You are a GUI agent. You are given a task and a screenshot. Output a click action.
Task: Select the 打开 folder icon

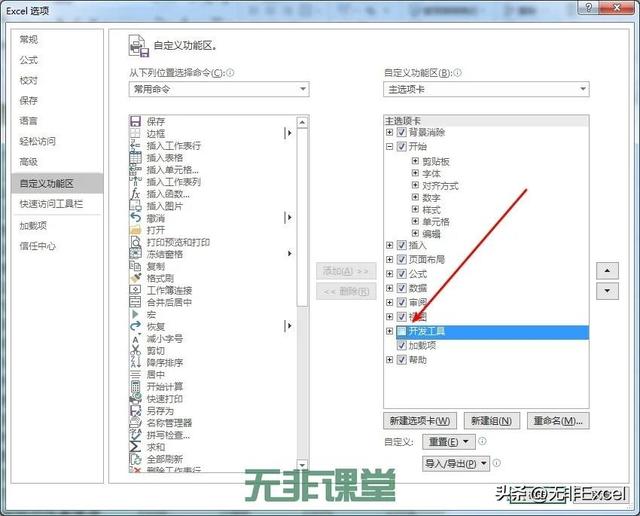click(135, 230)
